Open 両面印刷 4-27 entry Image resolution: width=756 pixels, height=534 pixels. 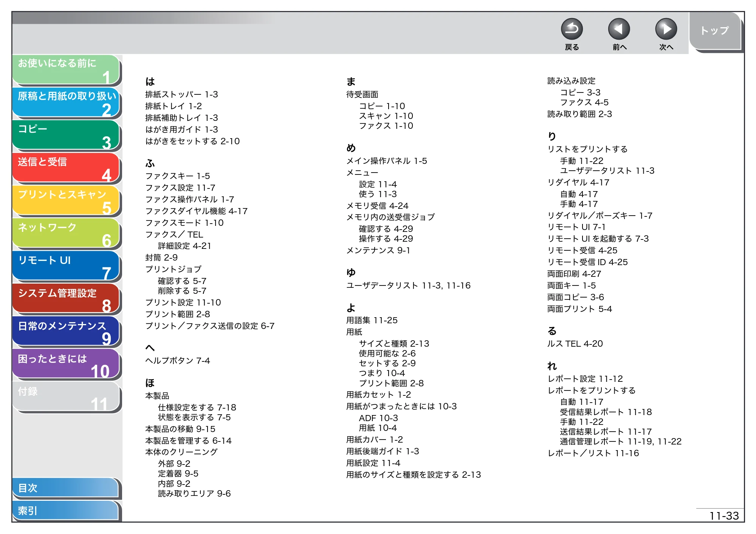pos(574,274)
